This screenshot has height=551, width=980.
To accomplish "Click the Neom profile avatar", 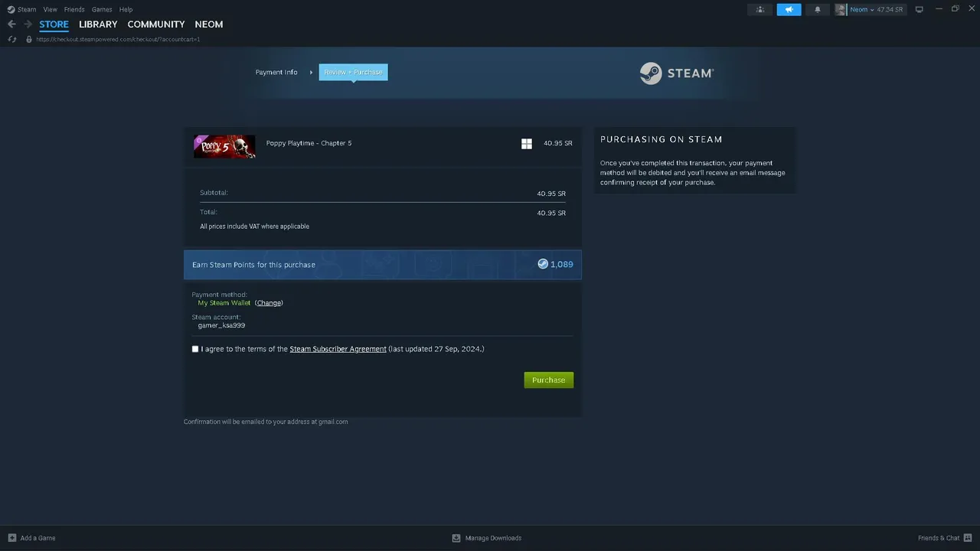I will tap(841, 9).
